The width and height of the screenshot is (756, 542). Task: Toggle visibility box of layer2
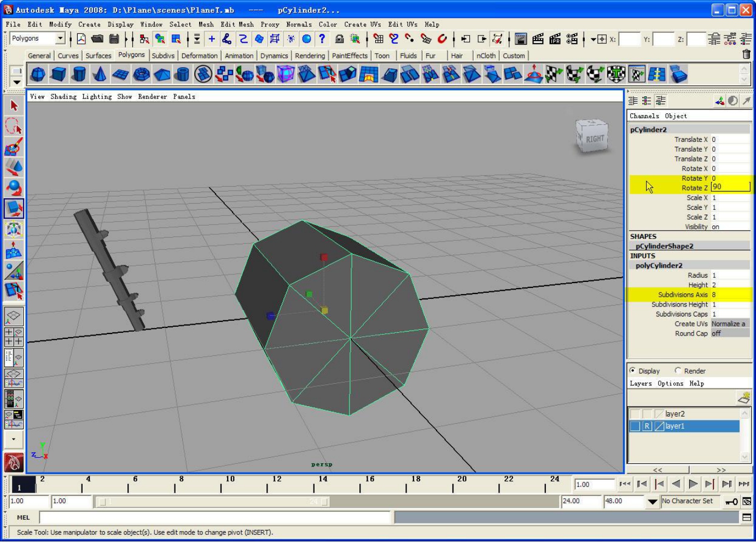coord(635,414)
